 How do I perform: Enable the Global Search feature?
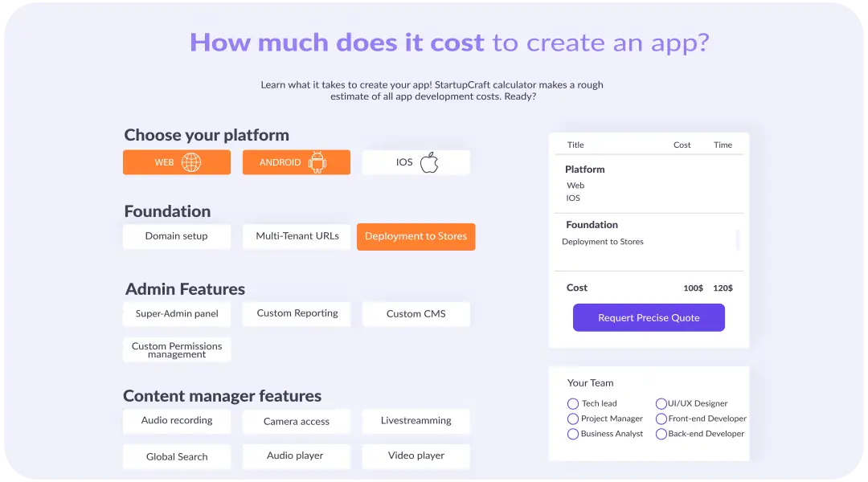(177, 456)
